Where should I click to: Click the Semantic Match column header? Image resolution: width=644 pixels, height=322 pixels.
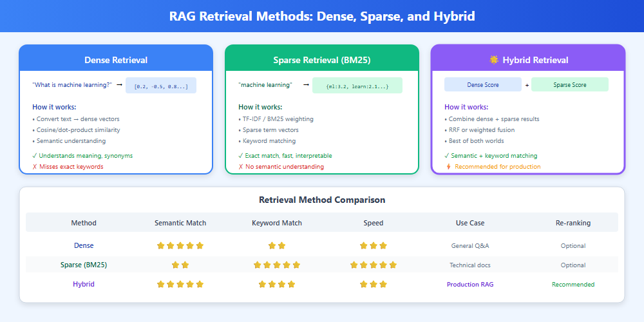click(x=180, y=223)
